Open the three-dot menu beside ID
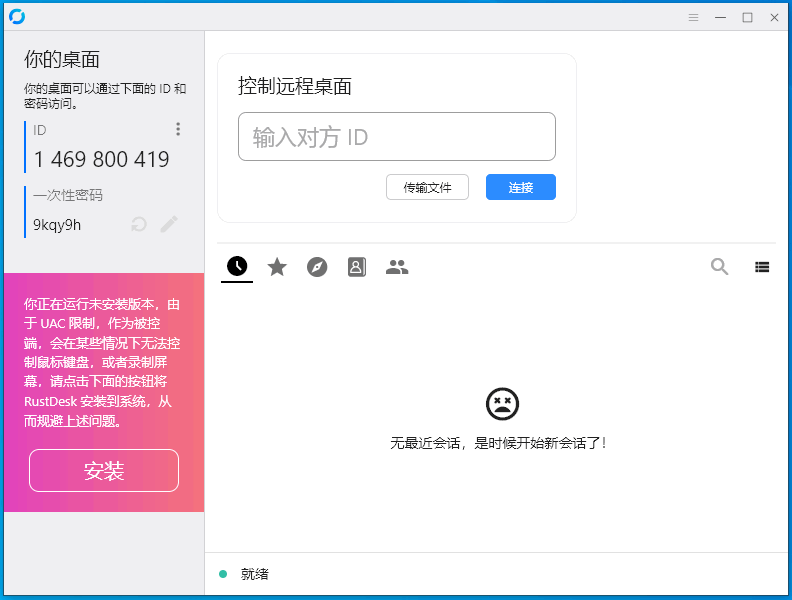The width and height of the screenshot is (792, 600). pyautogui.click(x=178, y=129)
